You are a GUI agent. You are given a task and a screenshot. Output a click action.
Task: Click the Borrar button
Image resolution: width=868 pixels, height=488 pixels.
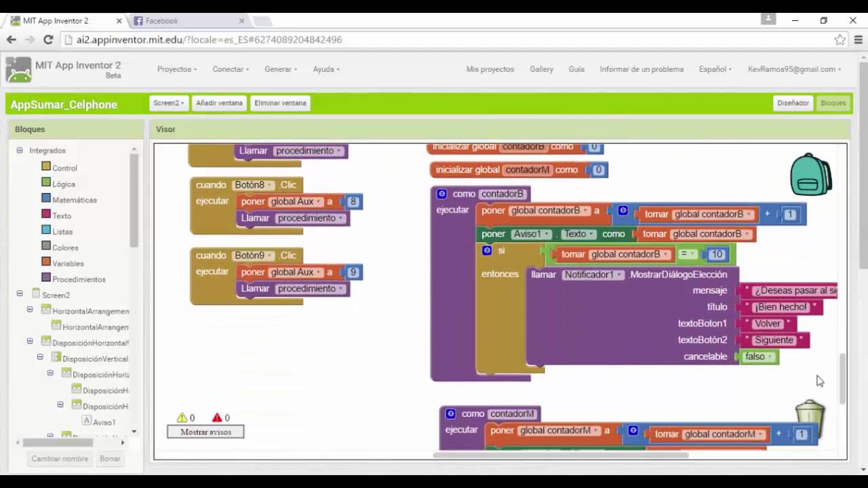point(110,459)
